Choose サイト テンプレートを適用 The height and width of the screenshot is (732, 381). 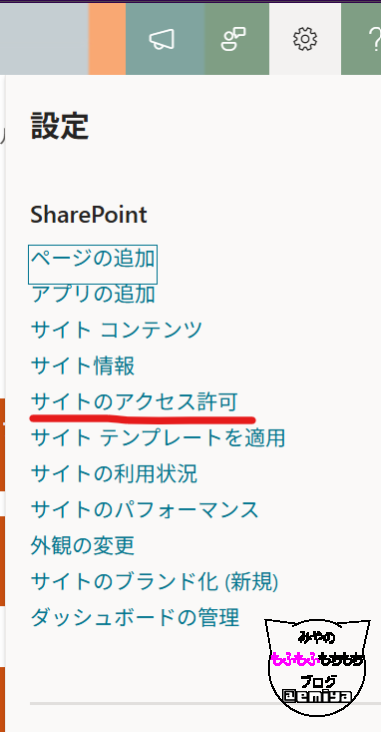click(x=157, y=438)
